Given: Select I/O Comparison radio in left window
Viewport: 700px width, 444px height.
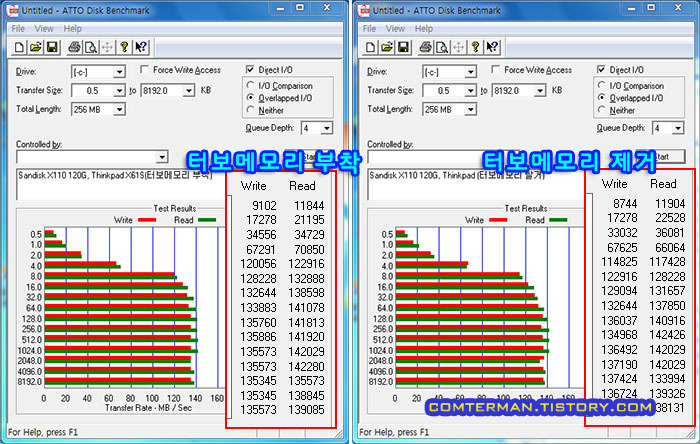Looking at the screenshot, I should [250, 85].
